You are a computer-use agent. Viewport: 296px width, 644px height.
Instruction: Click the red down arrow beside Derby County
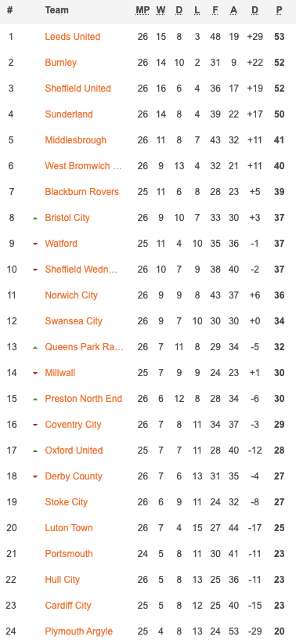click(x=35, y=477)
